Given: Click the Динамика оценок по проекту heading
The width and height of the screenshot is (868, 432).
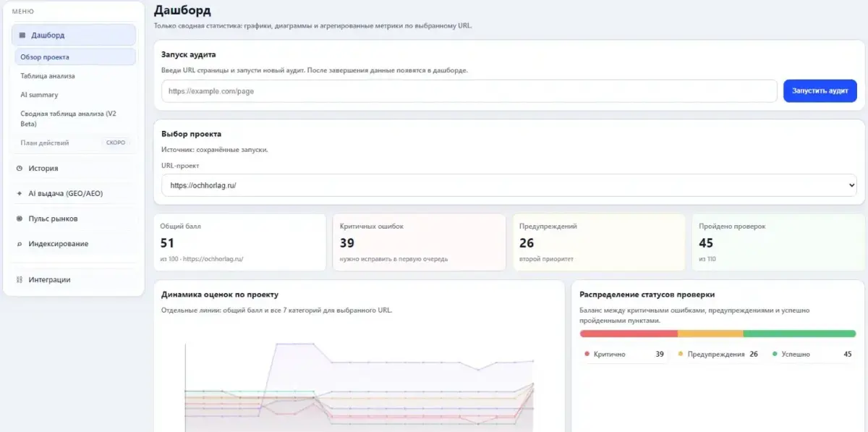Looking at the screenshot, I should (220, 295).
